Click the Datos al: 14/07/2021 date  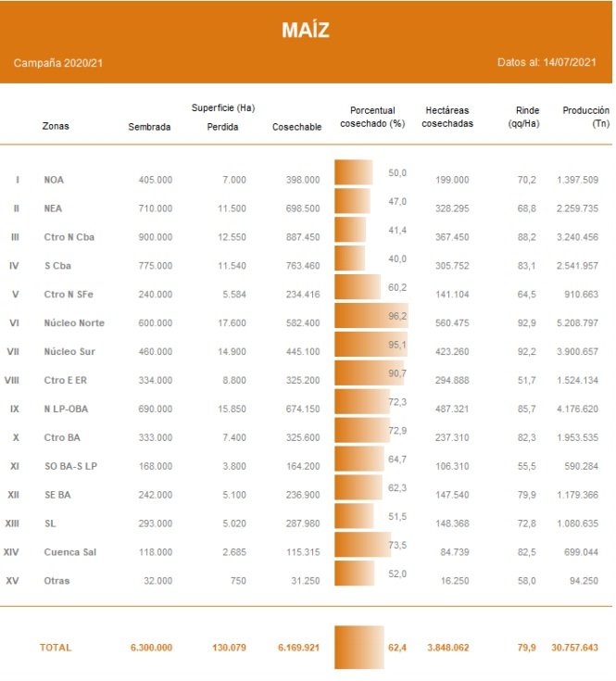546,63
